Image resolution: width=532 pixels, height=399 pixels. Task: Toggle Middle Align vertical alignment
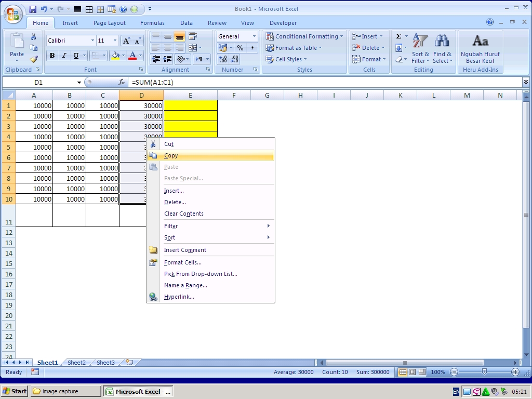tap(168, 36)
